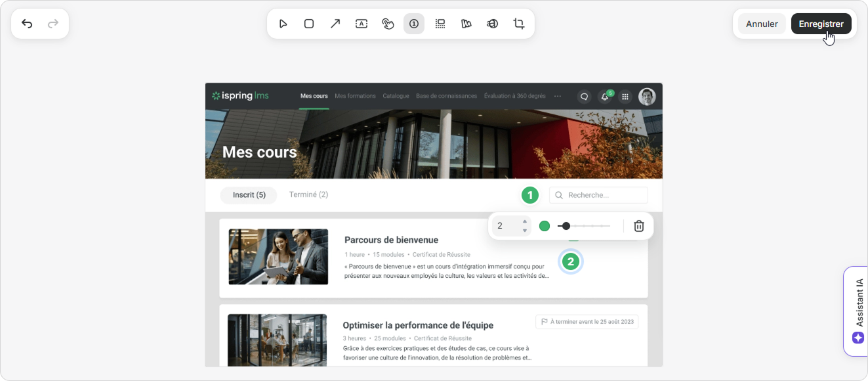Select the click hand pointer tool
Image resolution: width=868 pixels, height=381 pixels.
[388, 24]
